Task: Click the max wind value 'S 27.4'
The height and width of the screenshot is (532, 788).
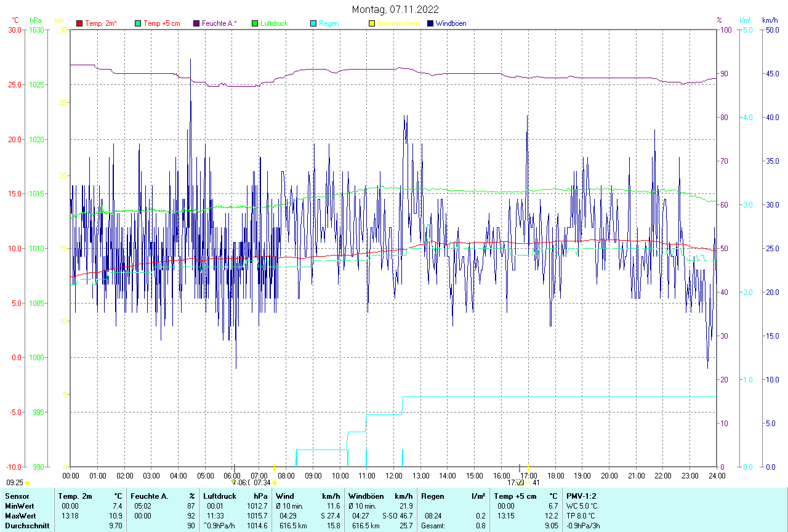Action: 330,515
